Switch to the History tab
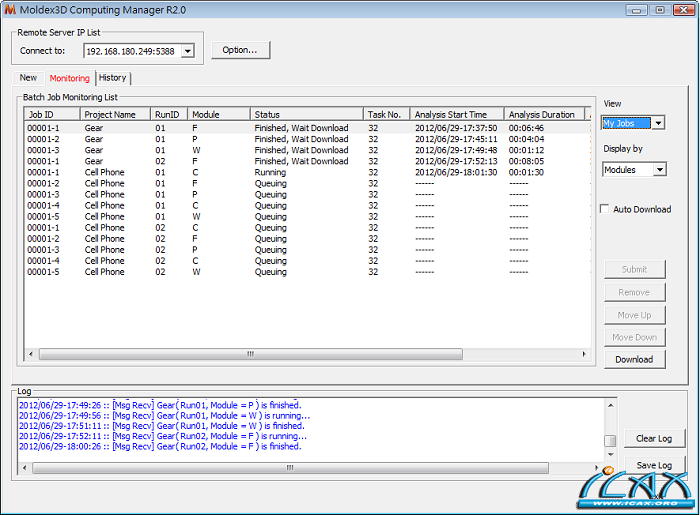 pyautogui.click(x=112, y=78)
